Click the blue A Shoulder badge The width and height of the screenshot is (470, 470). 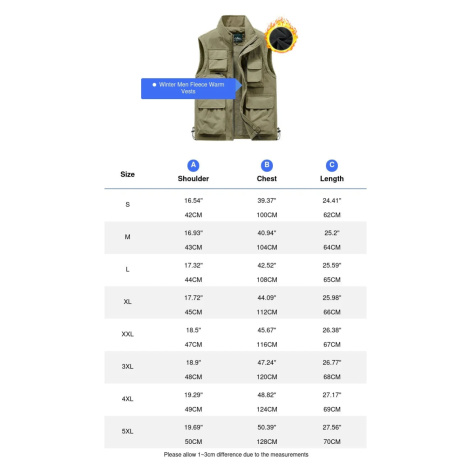pyautogui.click(x=193, y=165)
